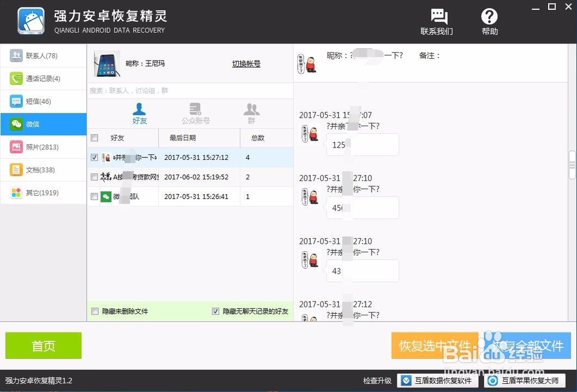Screen dimensions: 577x392
Task: Select 通话记录(4) in the sidebar
Action: point(43,79)
